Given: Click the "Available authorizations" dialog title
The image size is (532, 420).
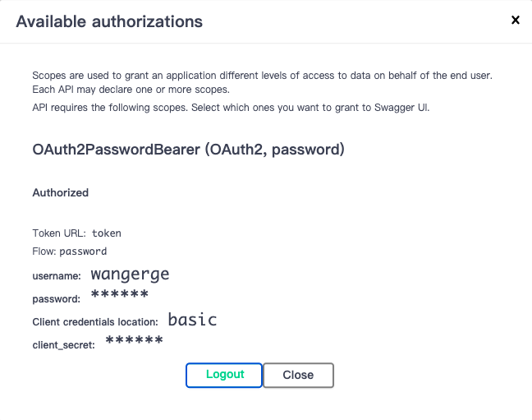Looking at the screenshot, I should coord(109,21).
